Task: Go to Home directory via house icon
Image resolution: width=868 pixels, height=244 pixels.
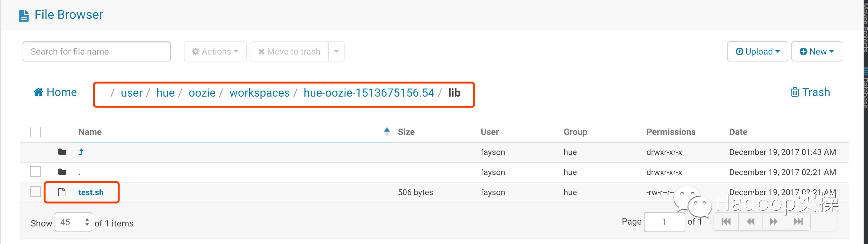Action: pos(38,92)
